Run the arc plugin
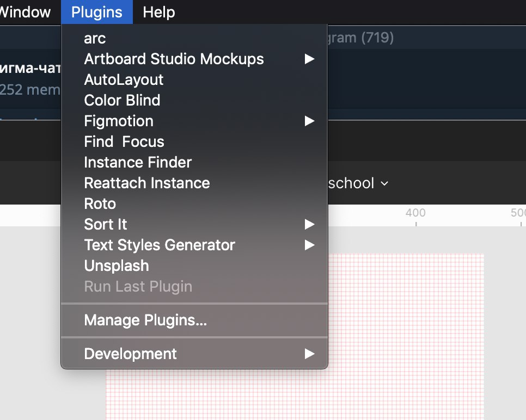 [x=194, y=38]
